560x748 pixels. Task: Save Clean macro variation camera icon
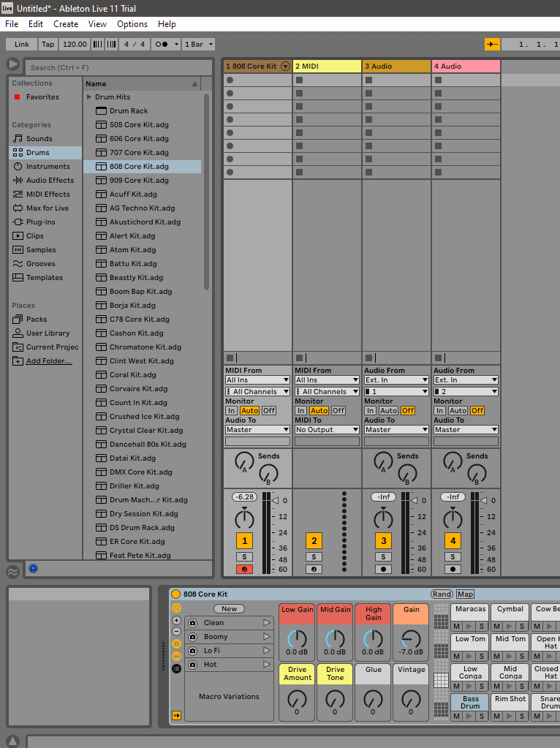[193, 623]
